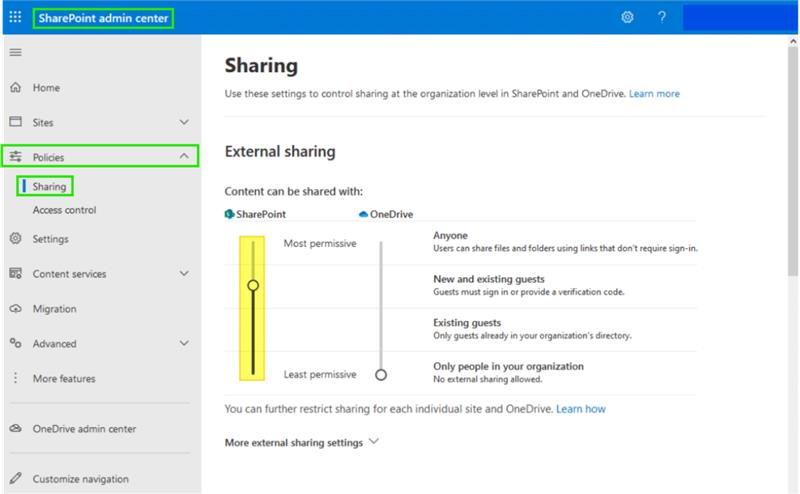
Task: Go to Home in navigation
Action: [46, 88]
